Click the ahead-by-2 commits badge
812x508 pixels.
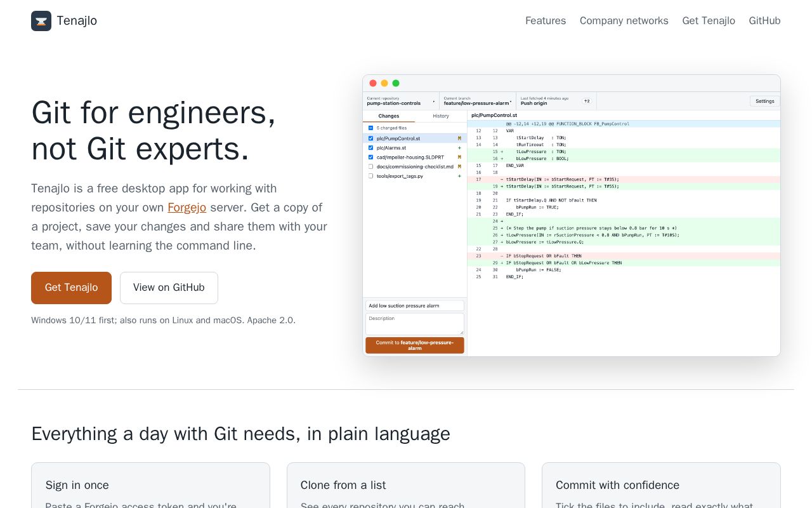587,101
